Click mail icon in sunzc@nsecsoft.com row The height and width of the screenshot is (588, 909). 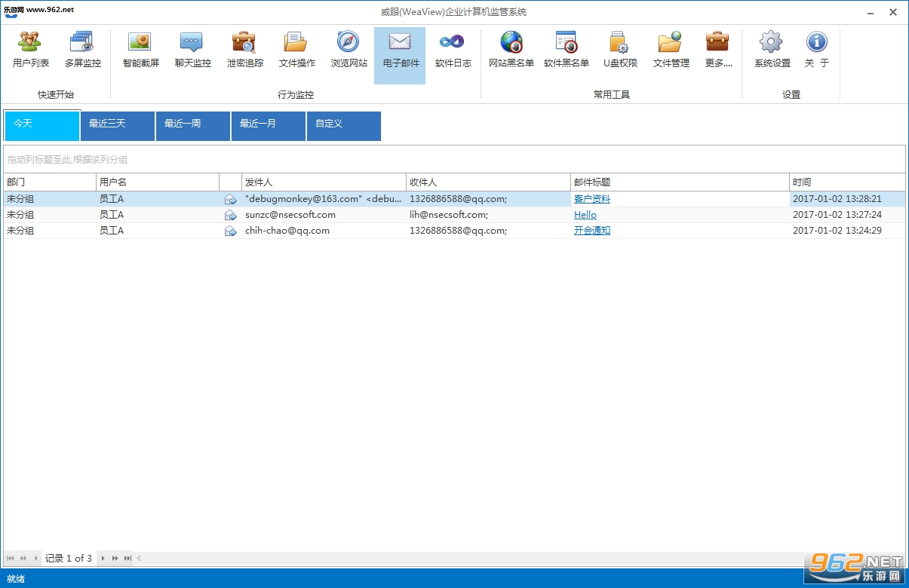[230, 216]
